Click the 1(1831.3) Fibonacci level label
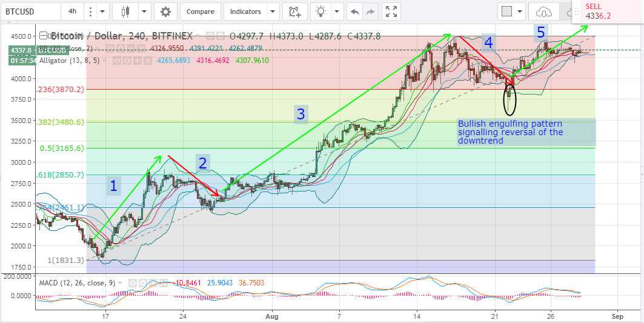 point(65,260)
